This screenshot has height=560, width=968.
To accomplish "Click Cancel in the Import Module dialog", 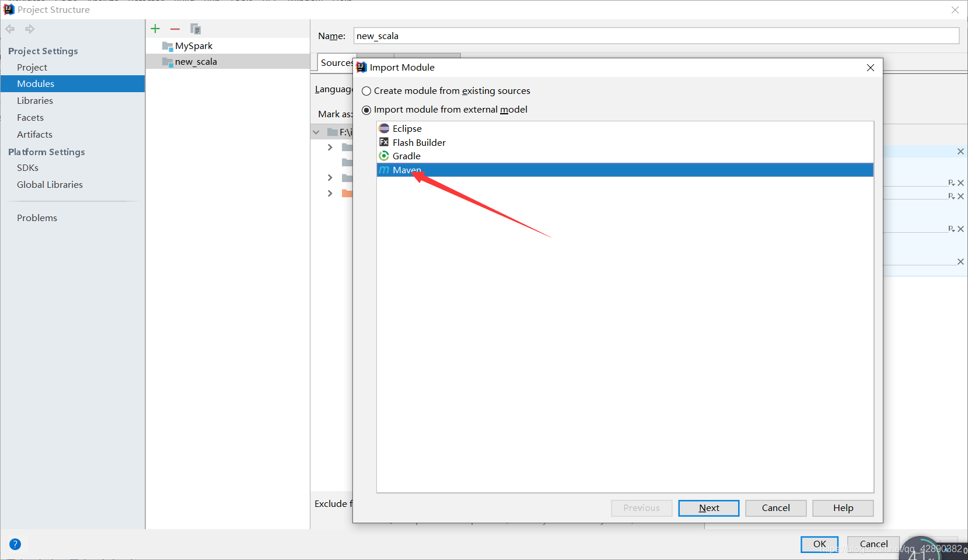I will (x=776, y=508).
